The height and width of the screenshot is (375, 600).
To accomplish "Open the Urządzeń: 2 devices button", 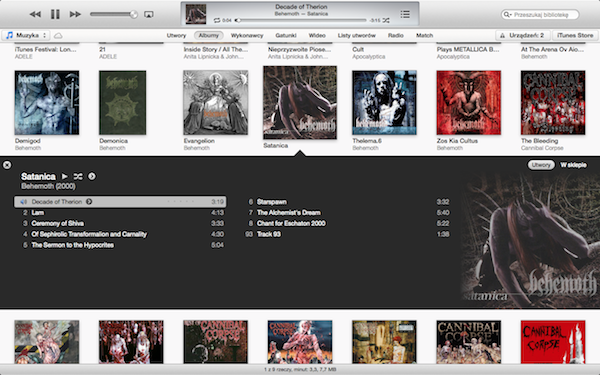I will coord(523,35).
